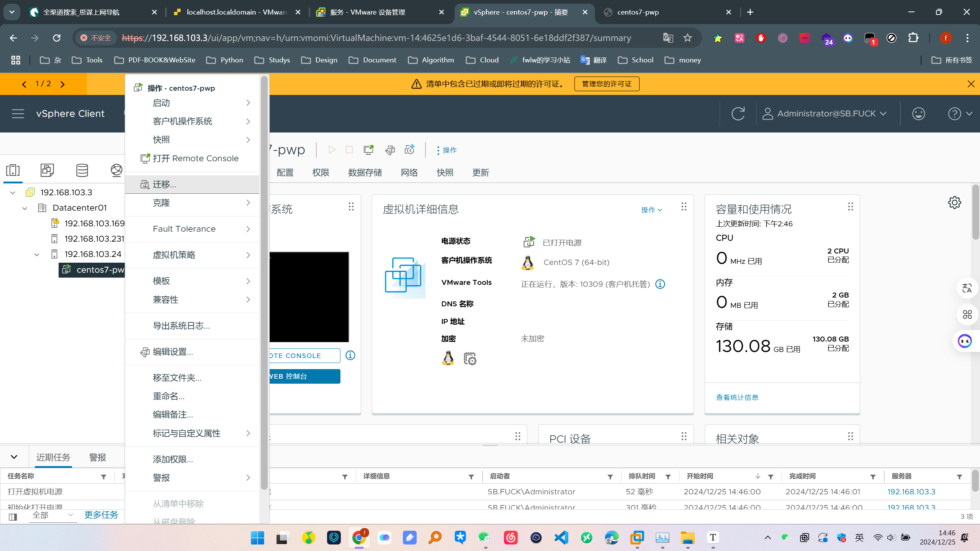Click the 更多任务 link
The height and width of the screenshot is (551, 980).
point(101,515)
